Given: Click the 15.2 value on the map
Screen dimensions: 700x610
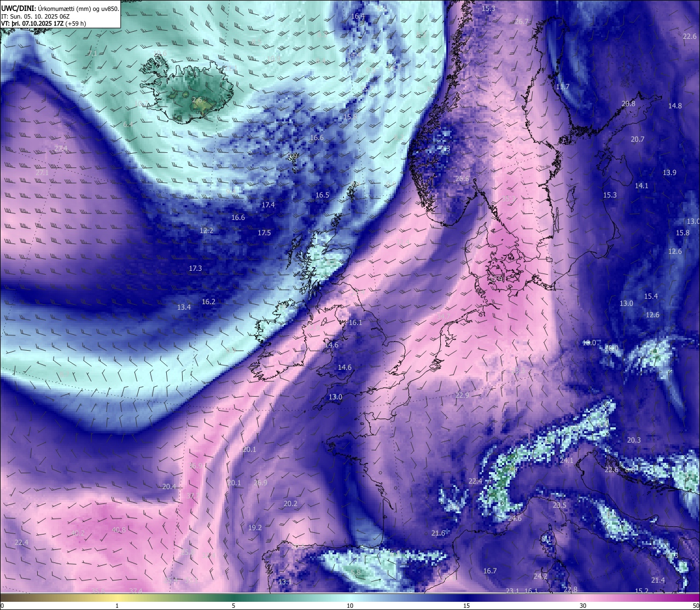Looking at the screenshot, I should pos(641,591).
